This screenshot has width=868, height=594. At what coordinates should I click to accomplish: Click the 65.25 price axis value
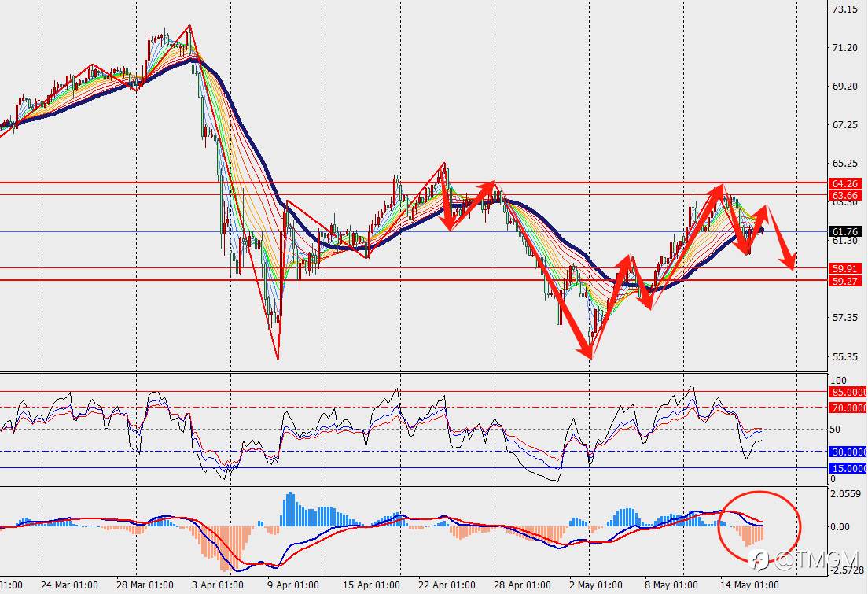pos(845,164)
